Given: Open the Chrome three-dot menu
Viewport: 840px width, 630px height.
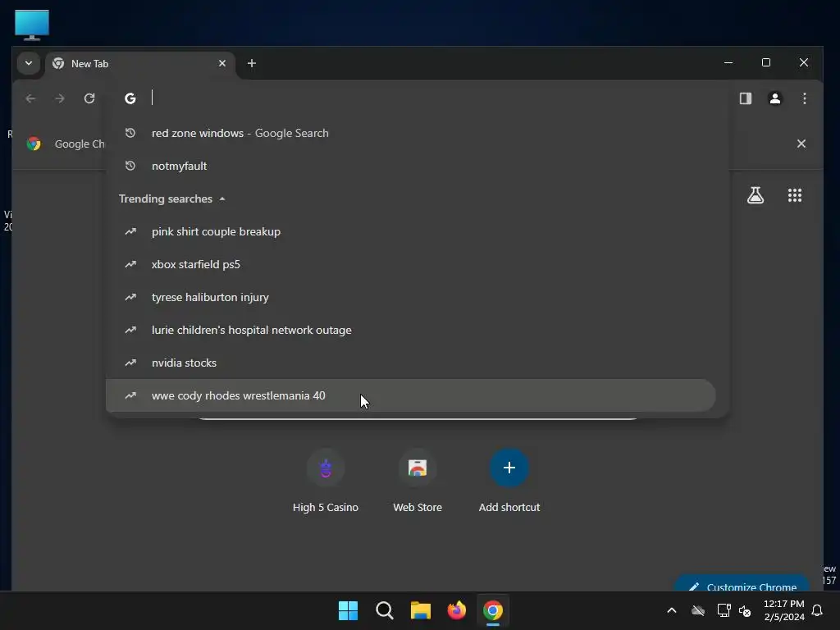Looking at the screenshot, I should pos(804,98).
